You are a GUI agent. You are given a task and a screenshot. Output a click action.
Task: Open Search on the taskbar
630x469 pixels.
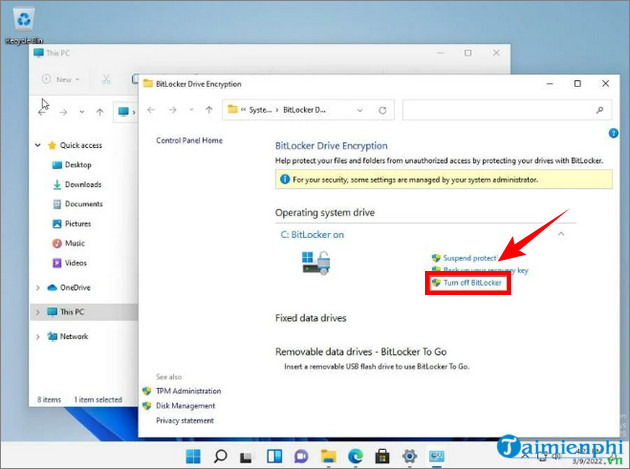pyautogui.click(x=220, y=456)
